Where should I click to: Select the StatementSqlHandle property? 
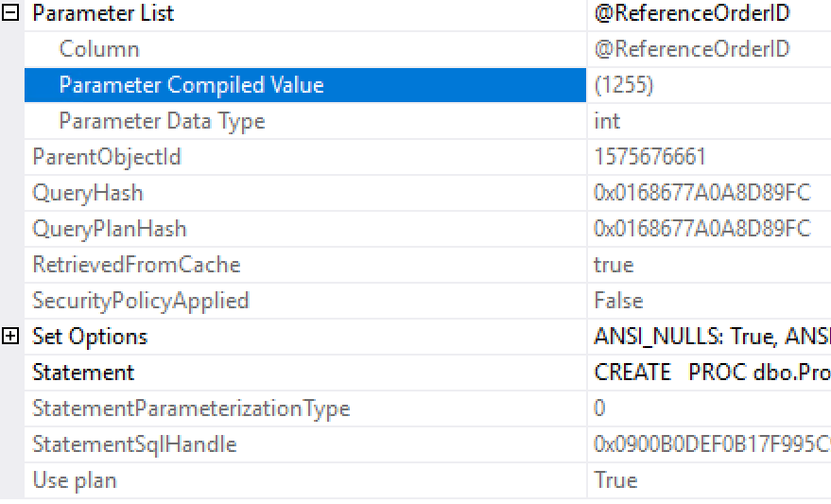134,444
